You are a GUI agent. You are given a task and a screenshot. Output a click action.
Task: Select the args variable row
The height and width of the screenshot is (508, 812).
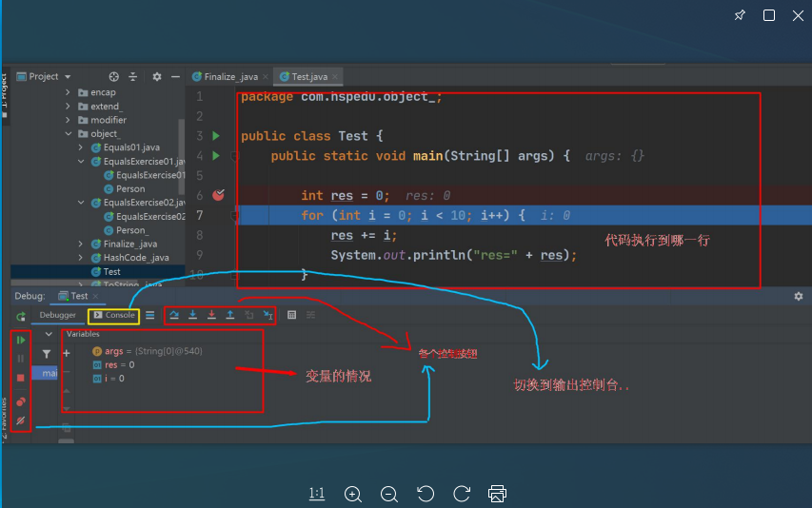[148, 351]
